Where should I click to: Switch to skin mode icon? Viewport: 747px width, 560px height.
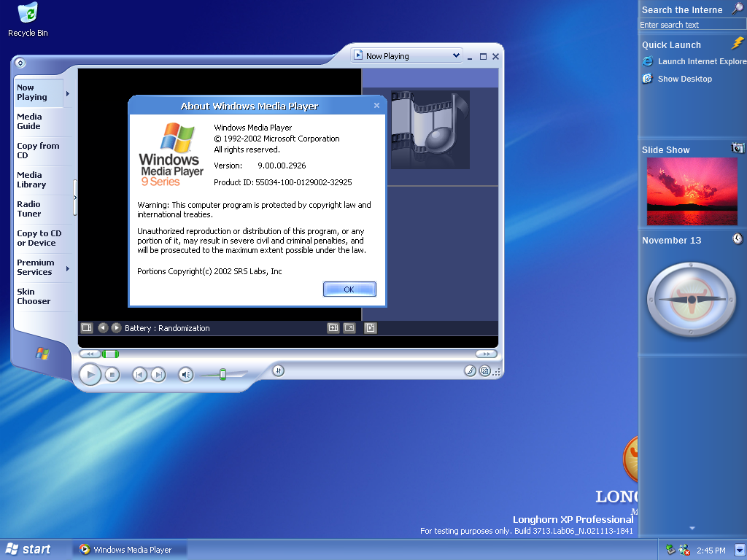(484, 370)
